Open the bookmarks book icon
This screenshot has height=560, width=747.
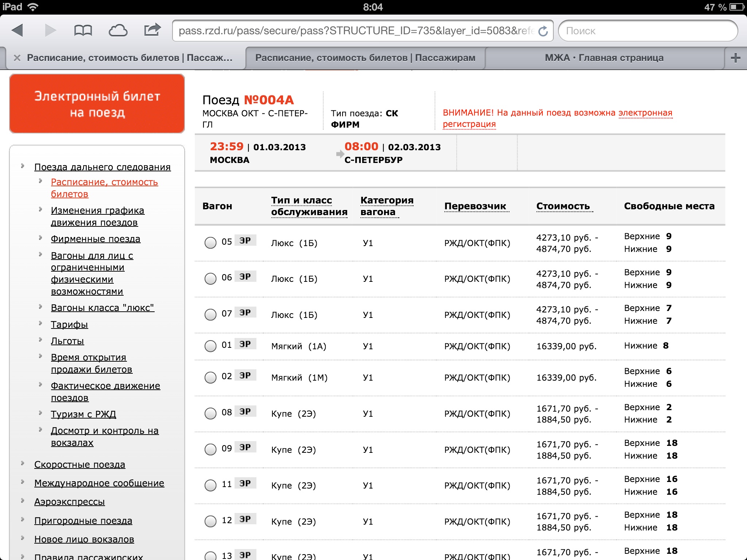coord(83,31)
